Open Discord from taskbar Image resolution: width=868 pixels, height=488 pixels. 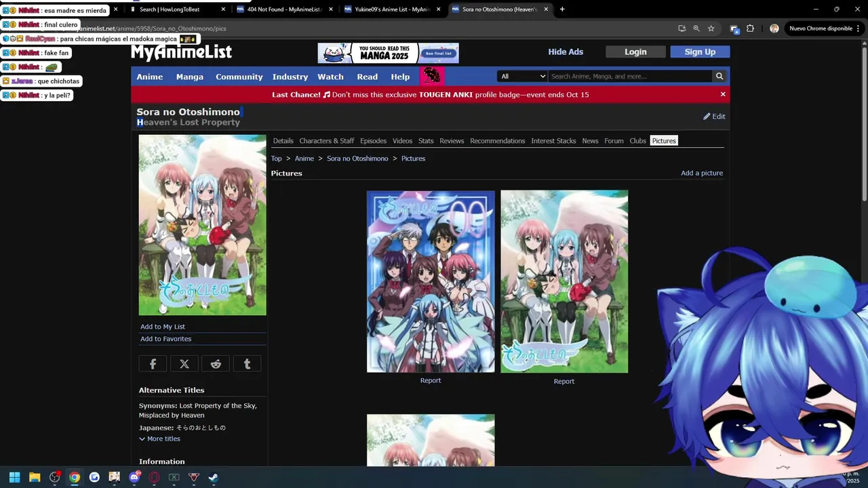[134, 477]
